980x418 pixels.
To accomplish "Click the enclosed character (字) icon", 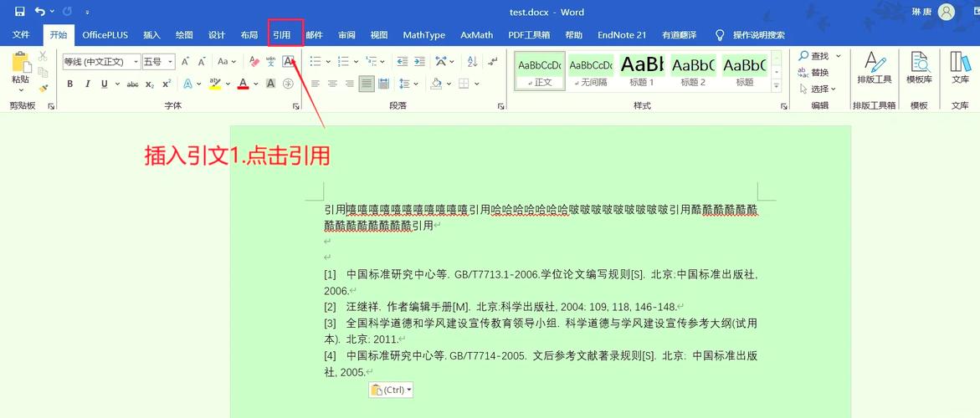I will pyautogui.click(x=288, y=84).
